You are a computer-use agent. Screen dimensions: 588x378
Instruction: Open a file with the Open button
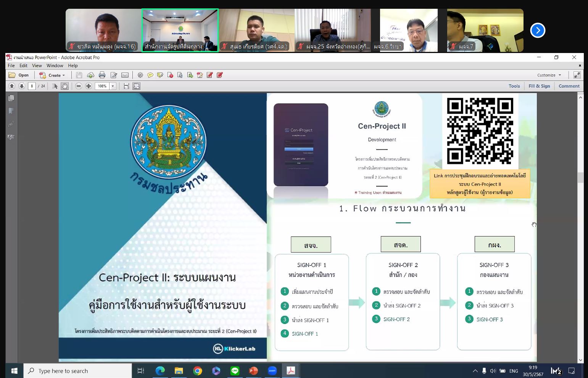click(x=19, y=75)
